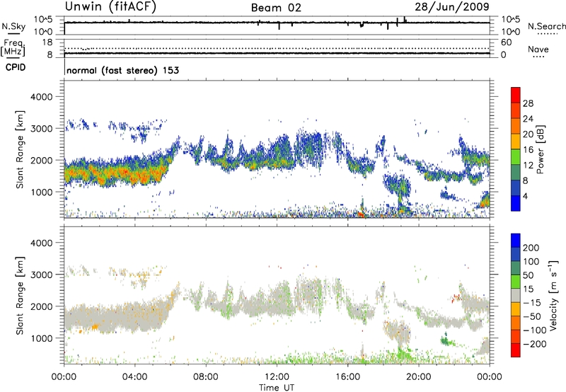
Task: Select the red top segment of Power color bar
Action: click(516, 96)
